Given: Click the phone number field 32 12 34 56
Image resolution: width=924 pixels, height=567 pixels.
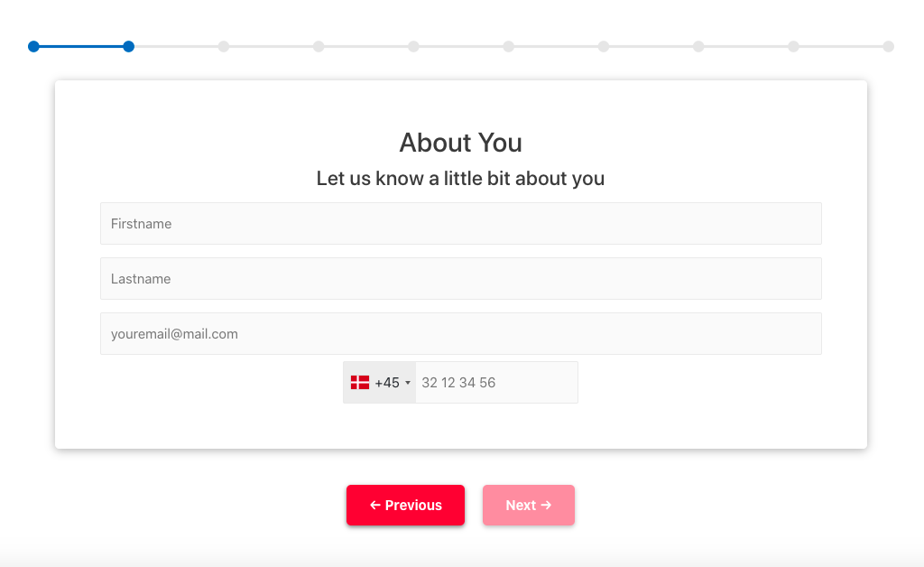Looking at the screenshot, I should coord(497,383).
